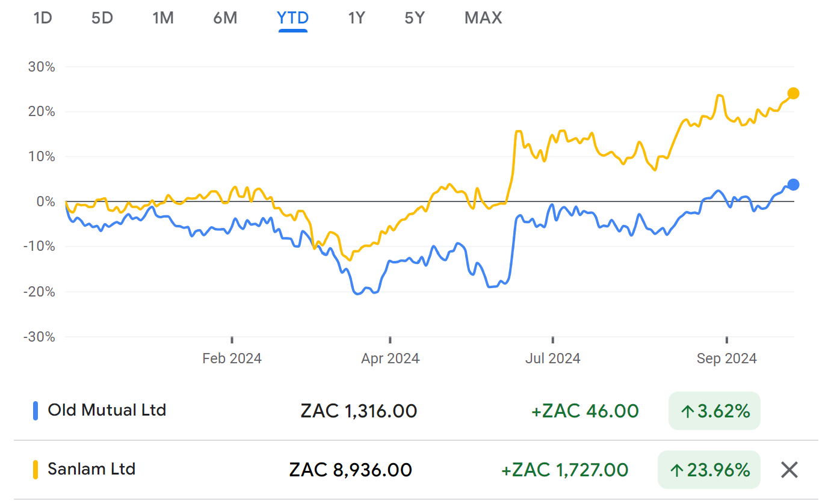Viewport: 834px width, 504px height.
Task: Show the MAX time range
Action: pyautogui.click(x=483, y=18)
